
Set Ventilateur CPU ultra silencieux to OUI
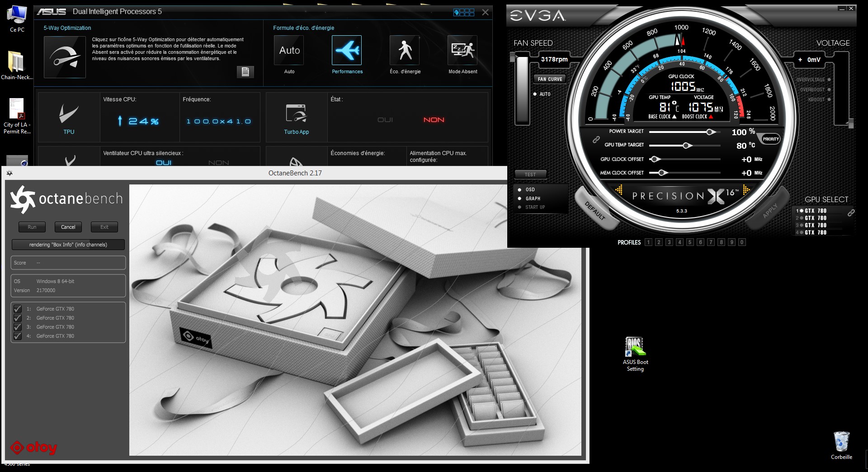point(164,163)
